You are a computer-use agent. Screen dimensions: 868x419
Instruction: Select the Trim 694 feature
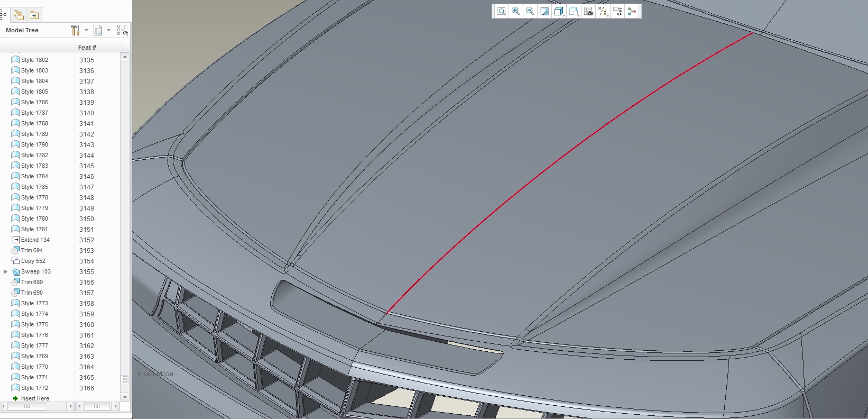click(32, 250)
